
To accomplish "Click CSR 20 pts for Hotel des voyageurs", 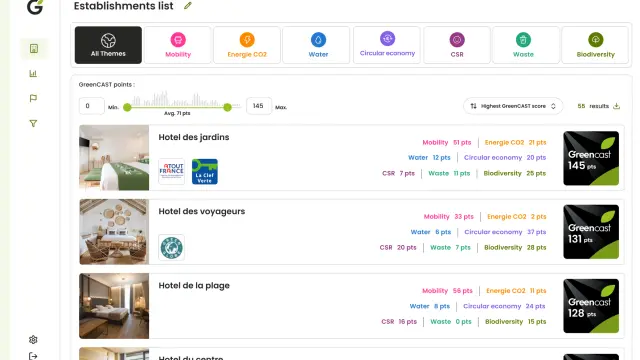I will click(398, 247).
